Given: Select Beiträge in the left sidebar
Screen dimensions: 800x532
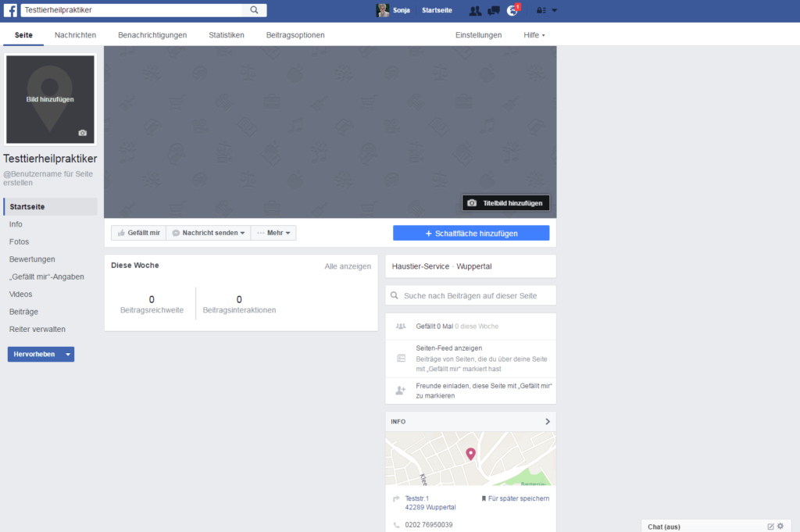Looking at the screenshot, I should pos(23,312).
